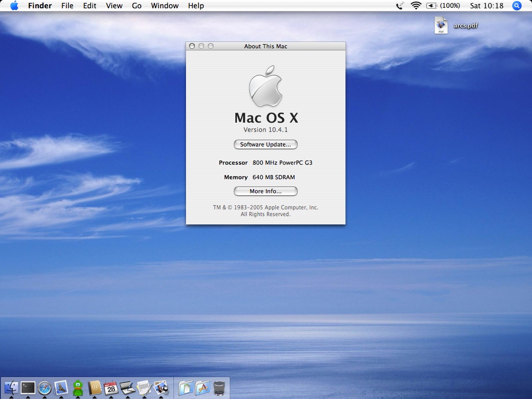532x399 pixels.
Task: Open the iCal calendar icon
Action: 111,388
